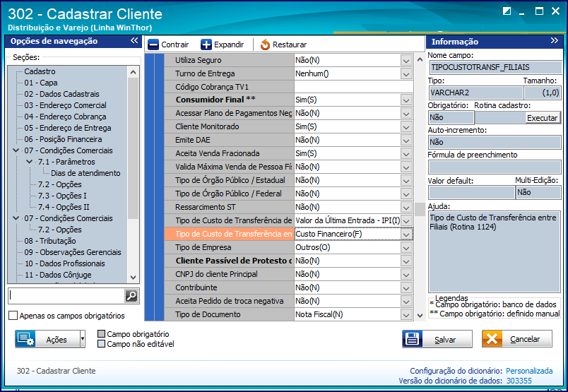Open the Emite DAE dropdown
Screen dimensions: 568x392
(406, 141)
